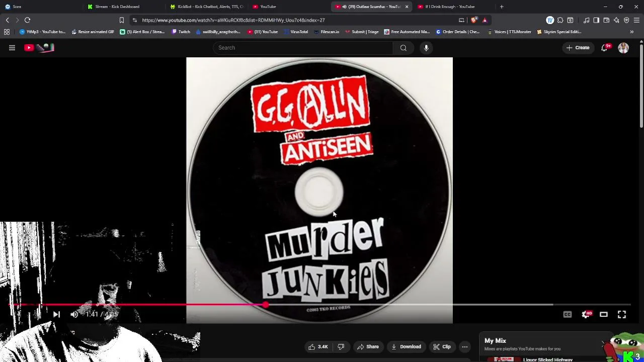Open the TV extension icon
This screenshot has width=644, height=362.
(x=550, y=20)
